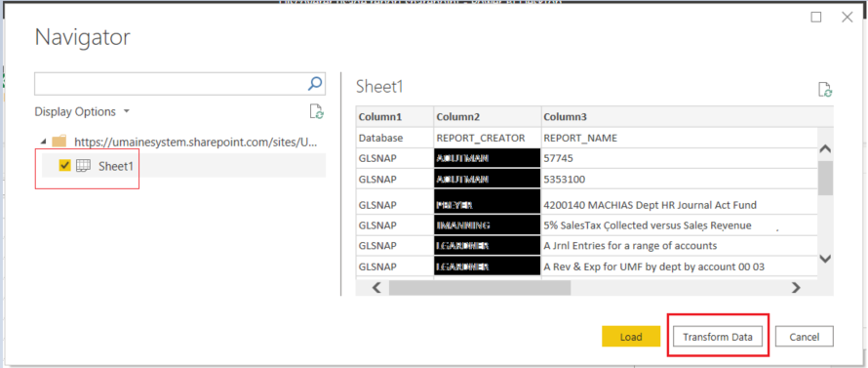The image size is (868, 368).
Task: Click the Cancel button
Action: click(x=805, y=337)
